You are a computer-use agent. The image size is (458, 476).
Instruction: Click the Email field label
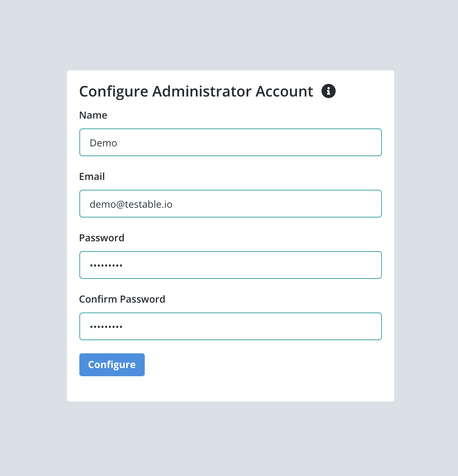pos(92,177)
